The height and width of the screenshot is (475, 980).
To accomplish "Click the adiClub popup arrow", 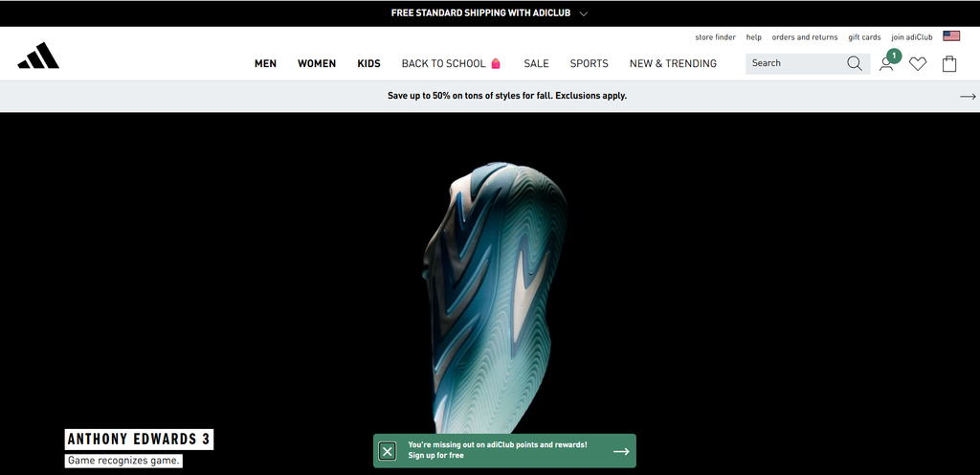I will tap(621, 451).
